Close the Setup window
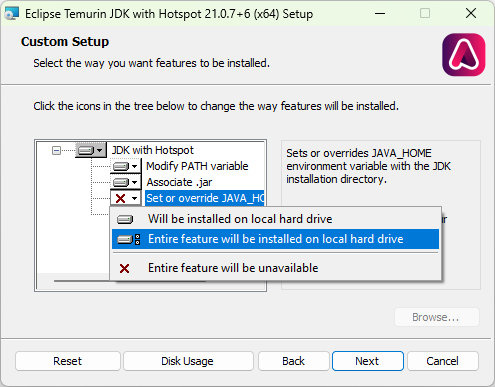Screen dimensions: 495x387 [471, 14]
